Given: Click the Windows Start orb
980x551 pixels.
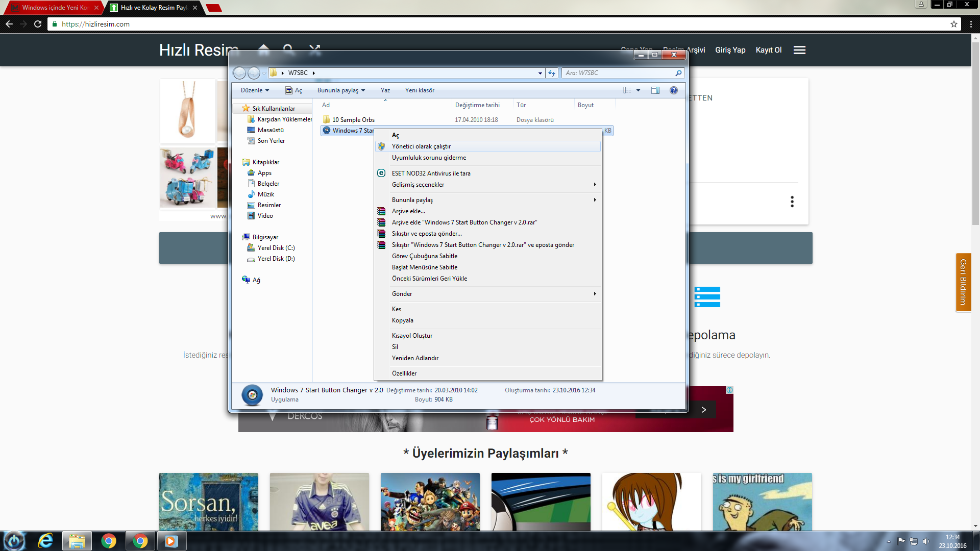Looking at the screenshot, I should (14, 541).
